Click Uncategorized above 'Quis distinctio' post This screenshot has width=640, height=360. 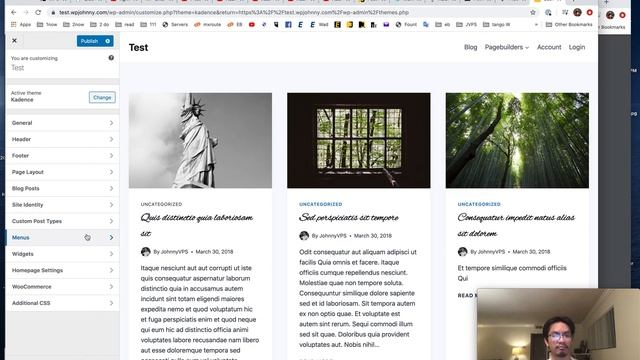pos(161,204)
